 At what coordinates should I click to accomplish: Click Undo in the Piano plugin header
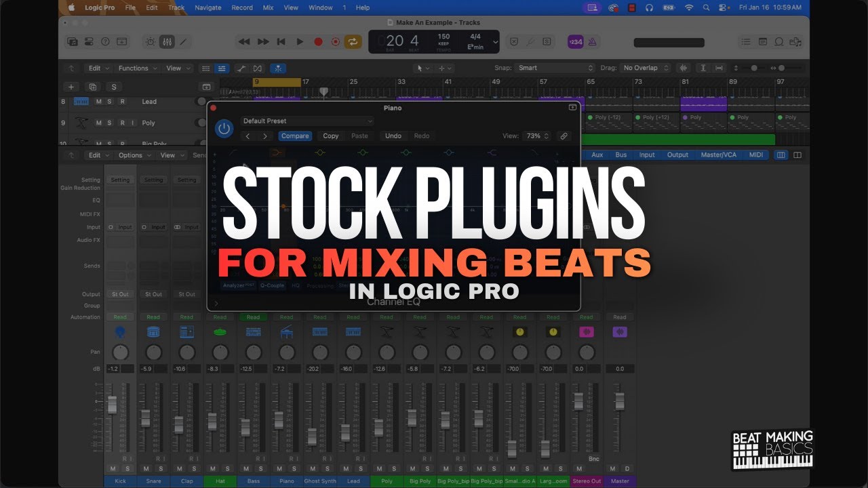[x=393, y=136]
